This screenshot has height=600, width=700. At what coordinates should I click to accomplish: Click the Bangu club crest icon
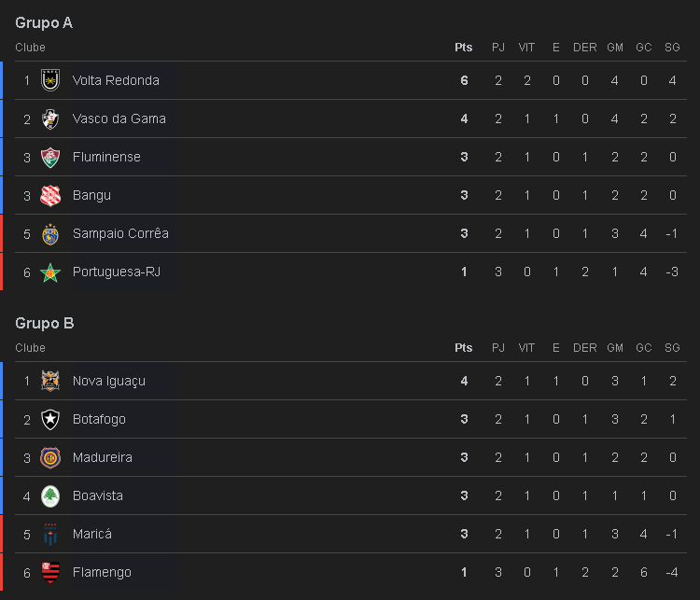coord(50,195)
